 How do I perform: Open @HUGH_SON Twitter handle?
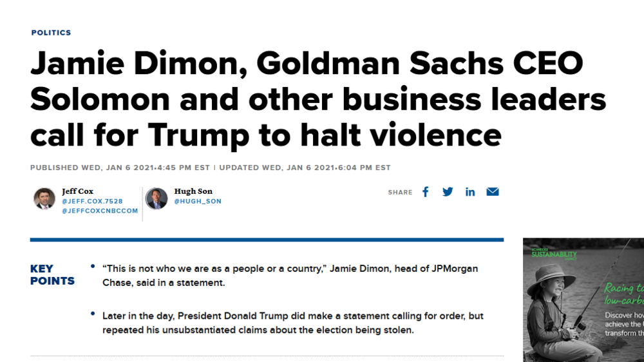click(x=198, y=202)
